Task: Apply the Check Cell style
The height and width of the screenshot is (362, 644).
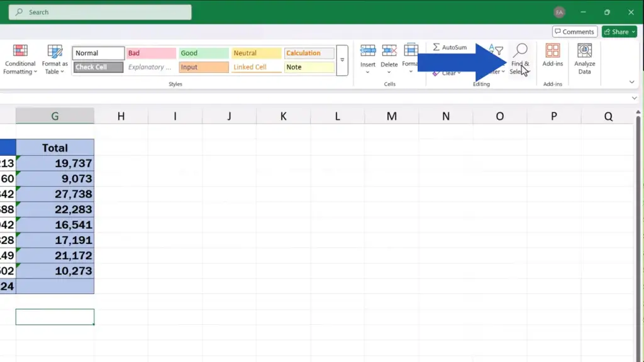Action: (x=98, y=67)
